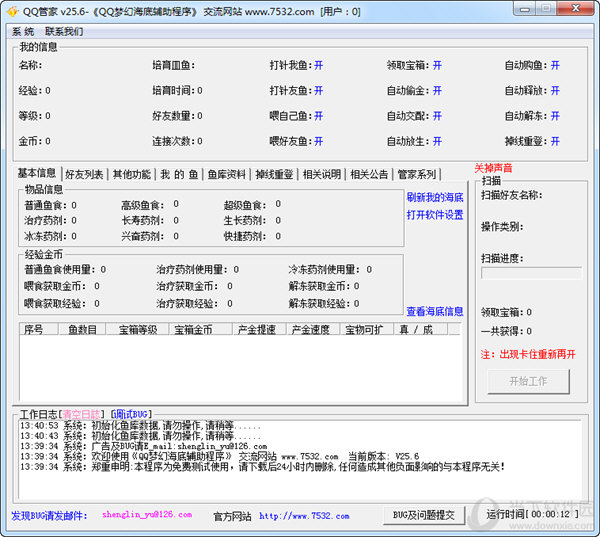600x537 pixels.
Task: Click 调试BUG link in work log
Action: (x=131, y=414)
